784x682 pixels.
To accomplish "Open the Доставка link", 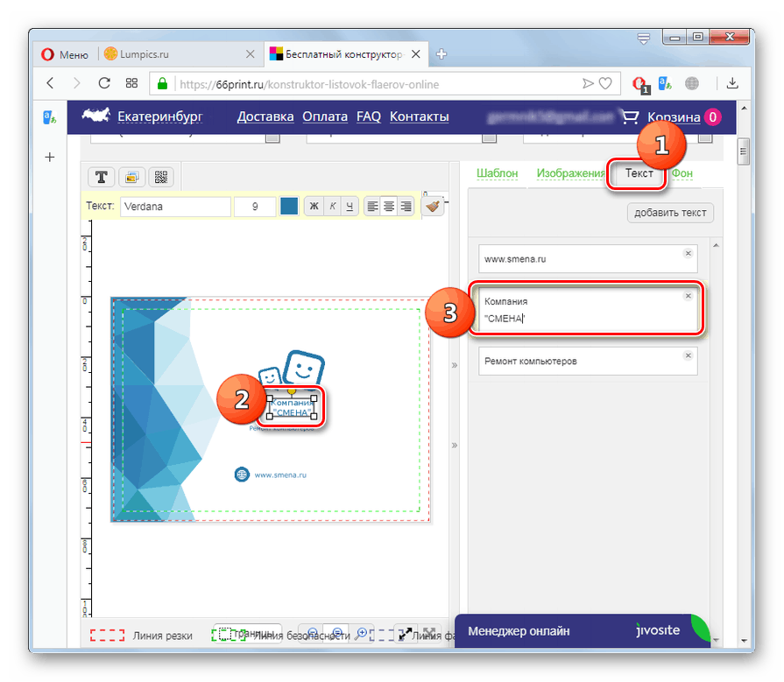I will point(265,116).
